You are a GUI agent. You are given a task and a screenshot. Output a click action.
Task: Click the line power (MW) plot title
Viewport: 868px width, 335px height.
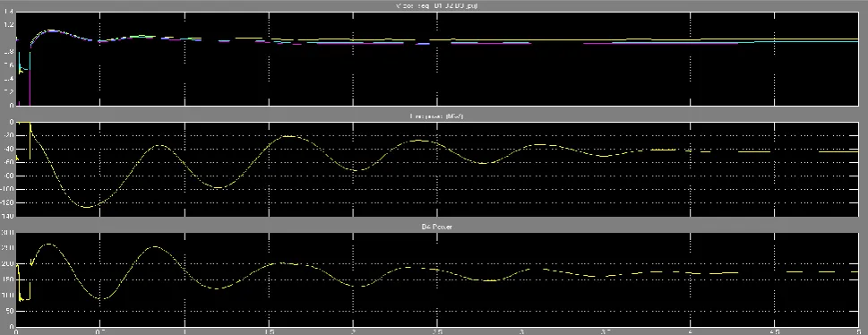click(436, 116)
